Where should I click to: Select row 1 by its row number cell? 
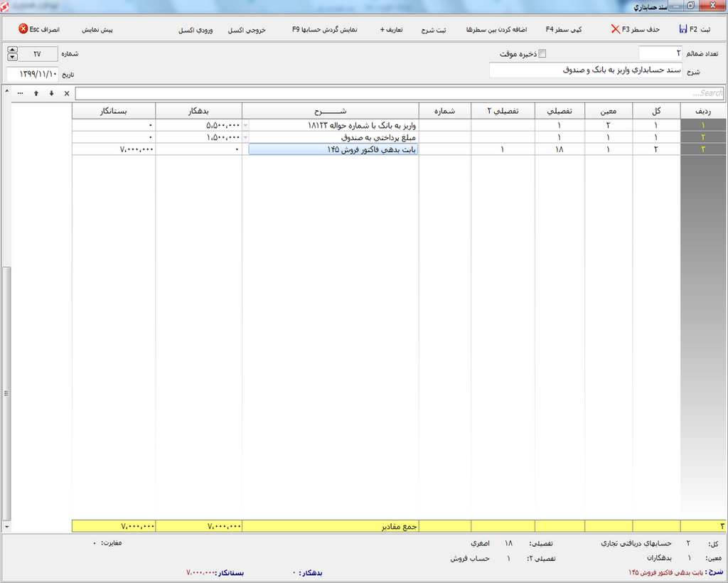(703, 125)
